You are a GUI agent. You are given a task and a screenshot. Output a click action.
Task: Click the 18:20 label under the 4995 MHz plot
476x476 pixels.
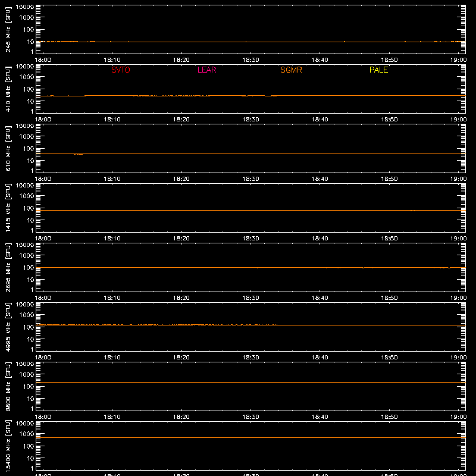[181, 358]
